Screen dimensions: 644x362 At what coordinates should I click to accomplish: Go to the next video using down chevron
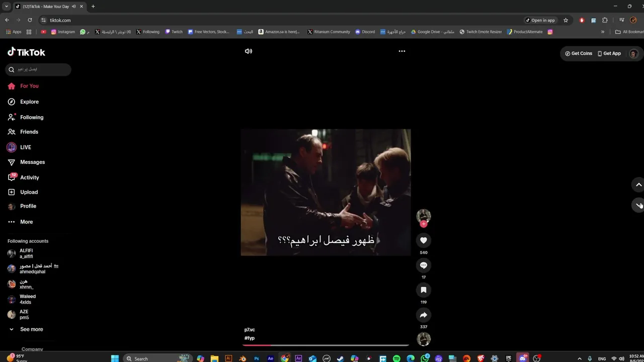click(638, 205)
